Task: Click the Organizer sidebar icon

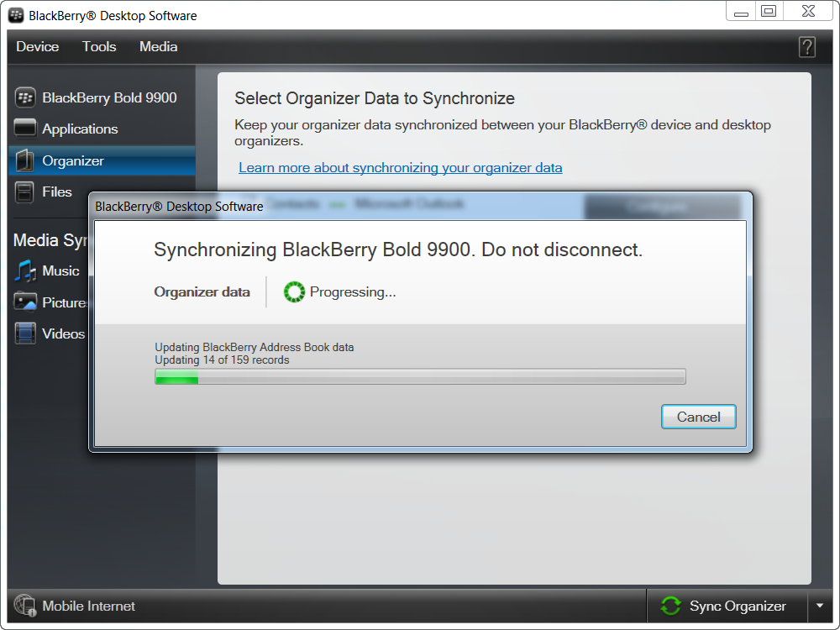Action: coord(24,160)
